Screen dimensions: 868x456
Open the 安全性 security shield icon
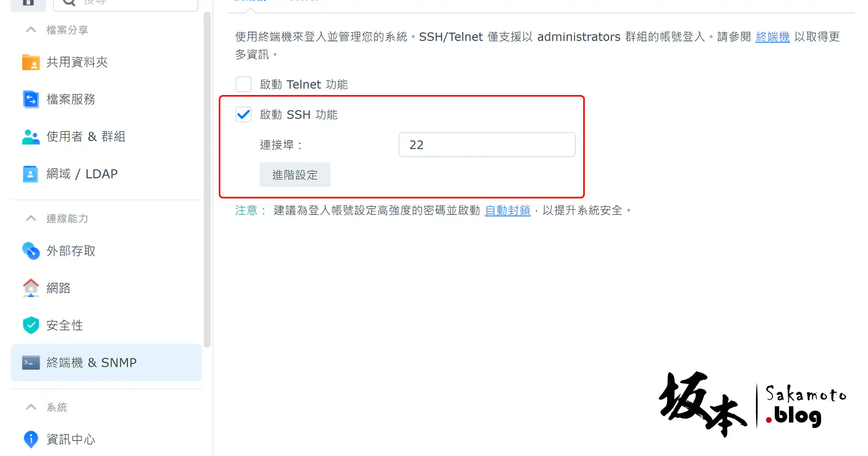click(31, 325)
